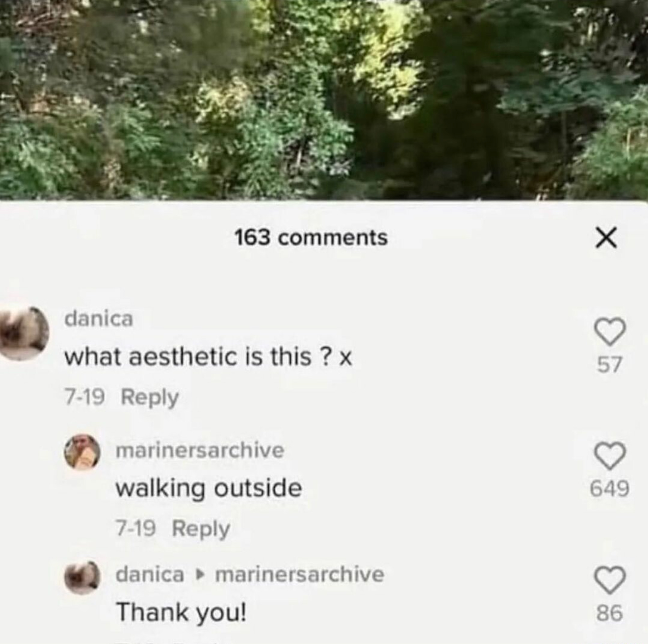
Task: Tap the "Thank you!" comment text
Action: [x=181, y=612]
